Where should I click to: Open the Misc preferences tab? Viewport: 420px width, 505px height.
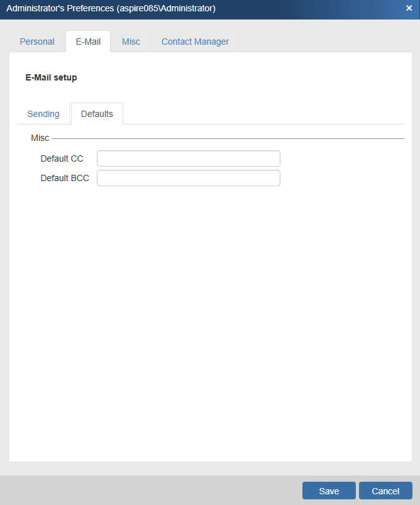pos(131,42)
